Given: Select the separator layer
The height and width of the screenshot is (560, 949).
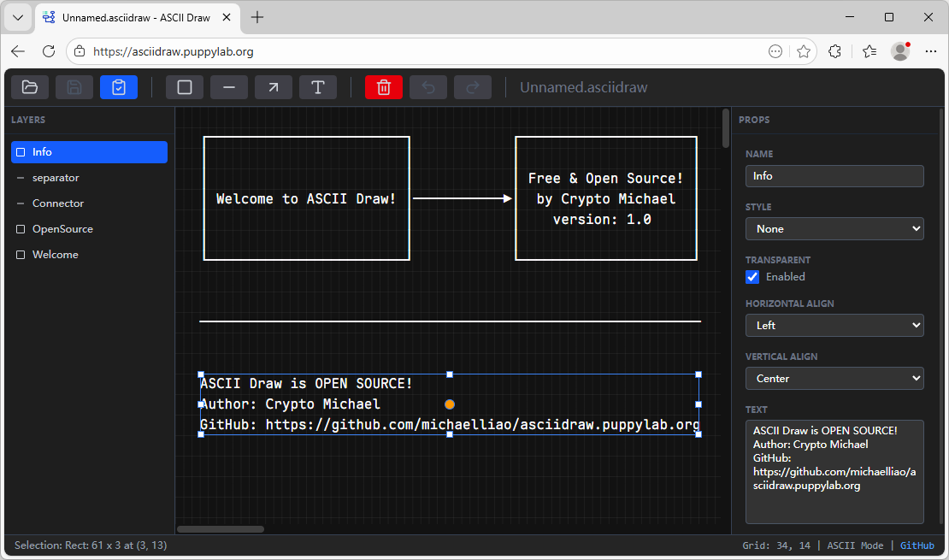Looking at the screenshot, I should (x=56, y=178).
